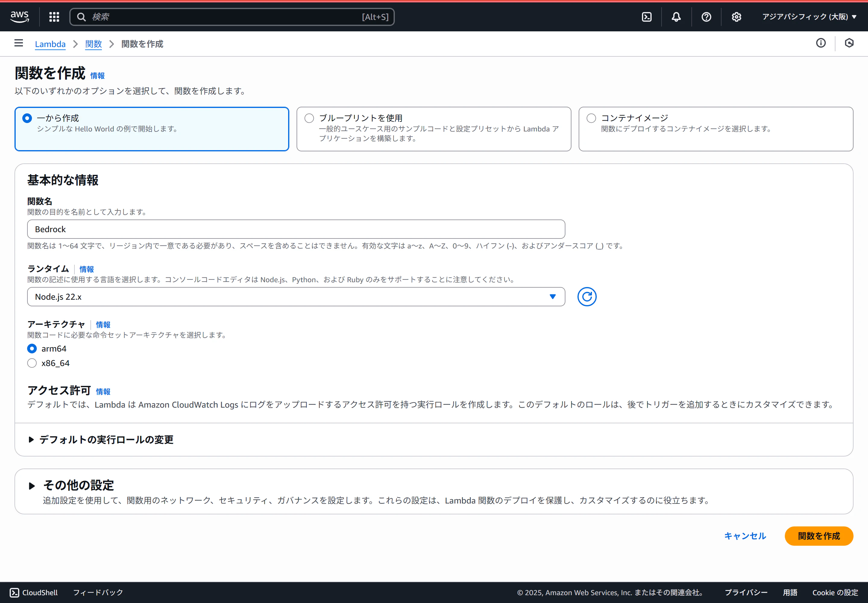This screenshot has width=868, height=603.
Task: Open the AWS services grid menu
Action: (54, 17)
